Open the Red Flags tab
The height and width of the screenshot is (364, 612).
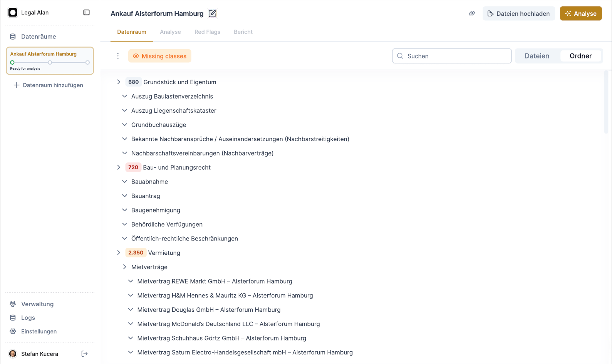(207, 32)
